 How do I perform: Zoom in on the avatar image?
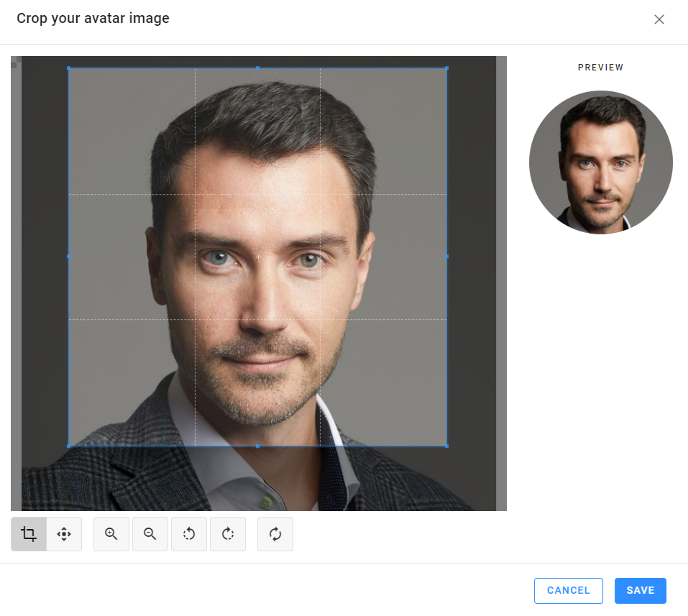click(x=111, y=534)
